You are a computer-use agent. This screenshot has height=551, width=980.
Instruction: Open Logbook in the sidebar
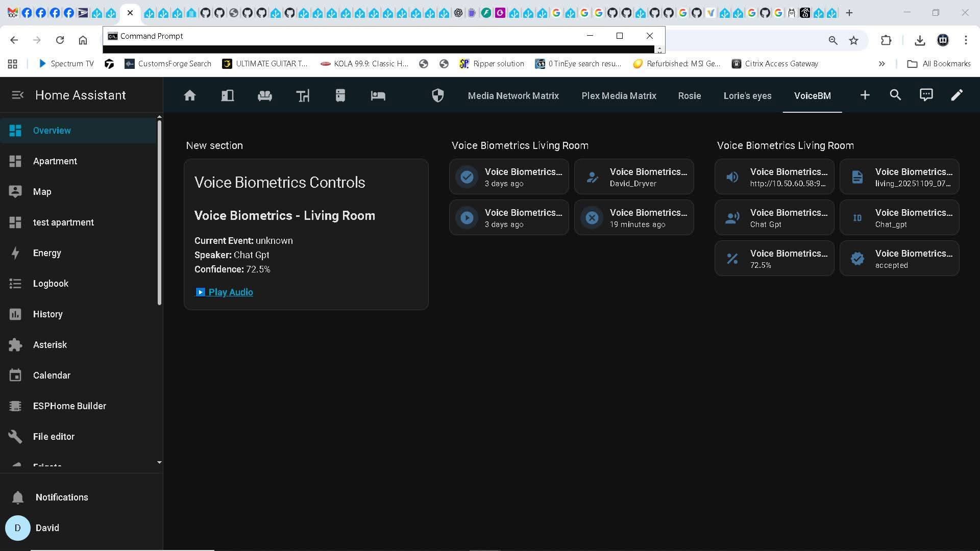51,283
